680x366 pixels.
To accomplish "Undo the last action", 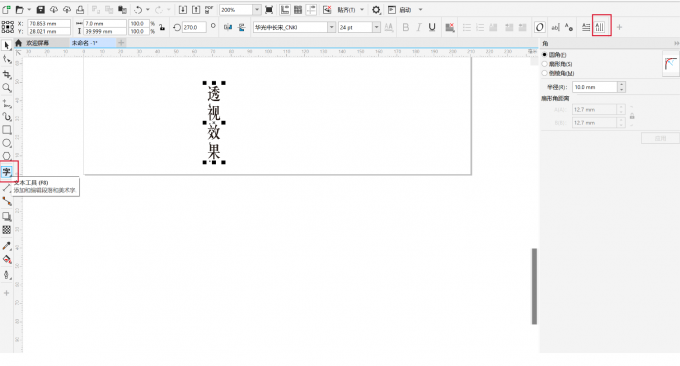I will (138, 10).
